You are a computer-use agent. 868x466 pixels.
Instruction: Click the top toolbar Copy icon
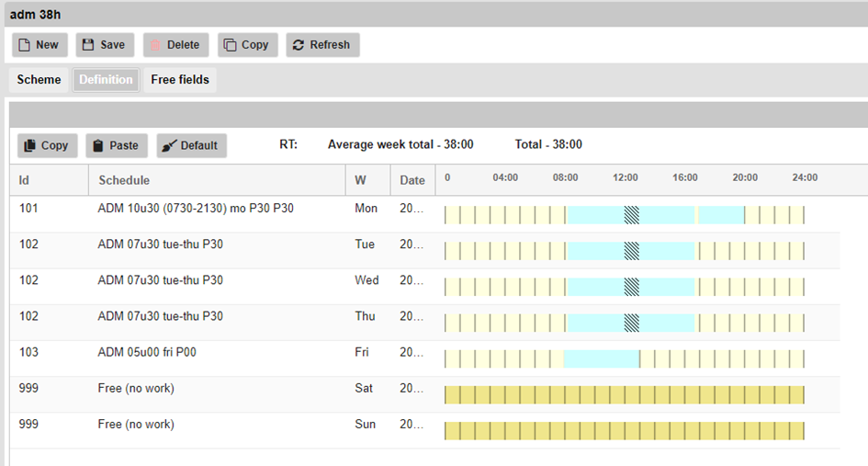230,45
